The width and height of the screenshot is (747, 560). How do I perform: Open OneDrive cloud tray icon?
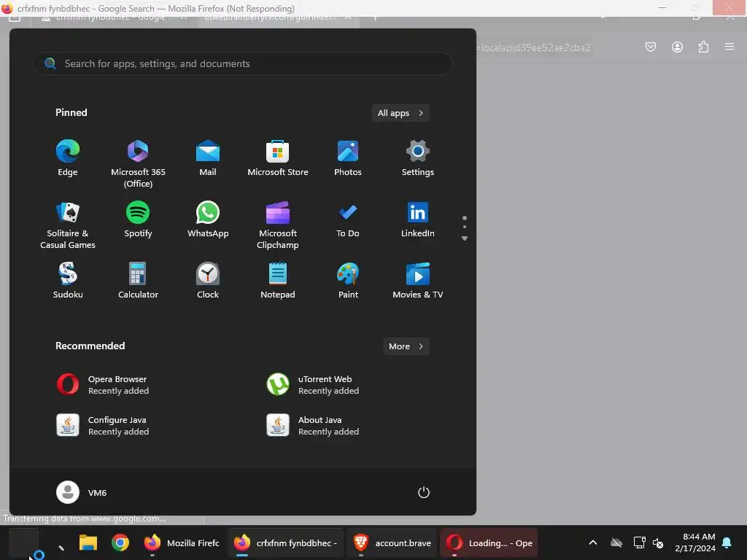(x=616, y=542)
